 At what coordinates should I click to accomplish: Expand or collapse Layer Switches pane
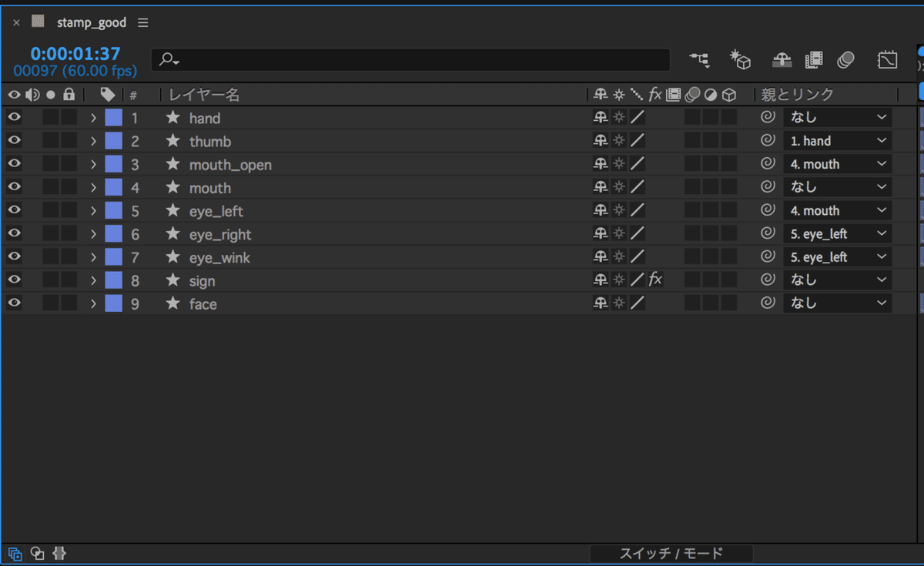tap(15, 553)
